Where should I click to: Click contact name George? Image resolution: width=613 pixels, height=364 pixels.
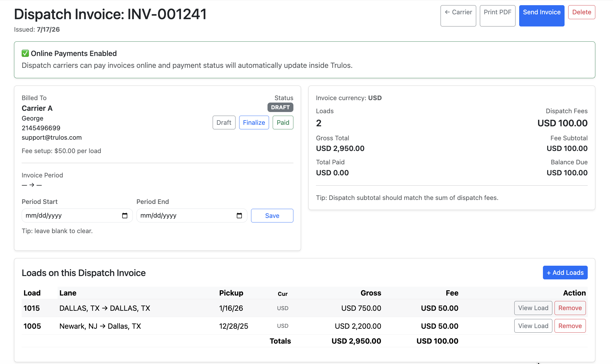tap(33, 118)
